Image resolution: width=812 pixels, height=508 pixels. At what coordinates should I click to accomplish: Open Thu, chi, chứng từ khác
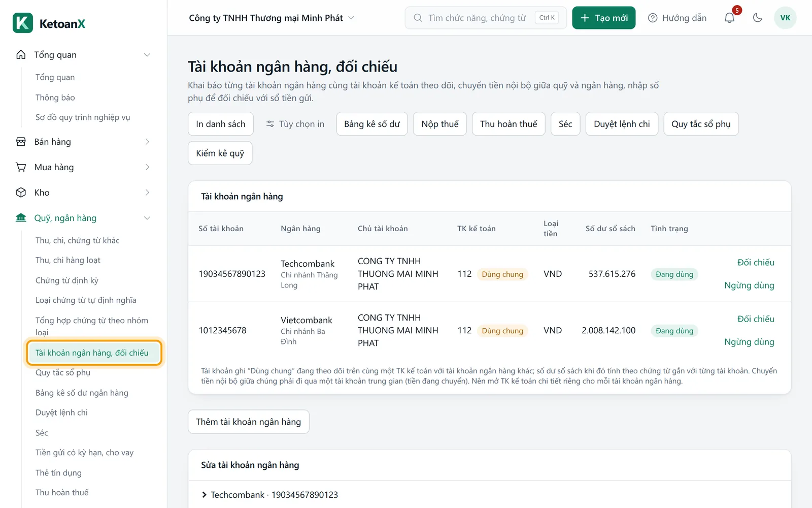tap(78, 240)
